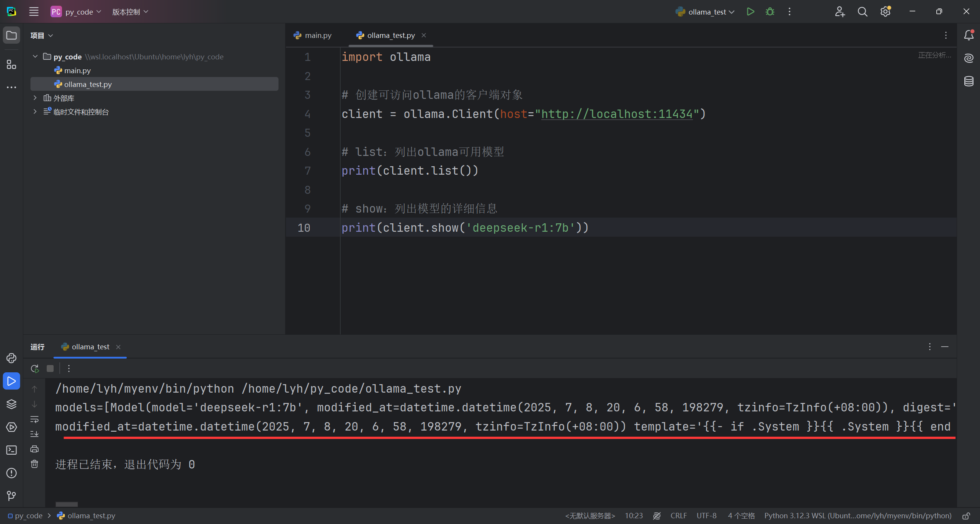Select ollama_test.py in the project tree
This screenshot has height=524, width=980.
(x=88, y=84)
